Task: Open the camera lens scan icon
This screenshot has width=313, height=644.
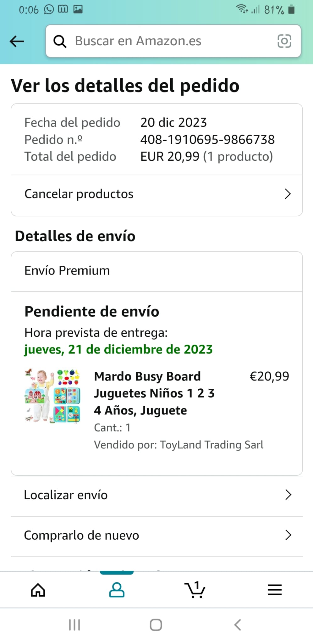Action: (284, 41)
